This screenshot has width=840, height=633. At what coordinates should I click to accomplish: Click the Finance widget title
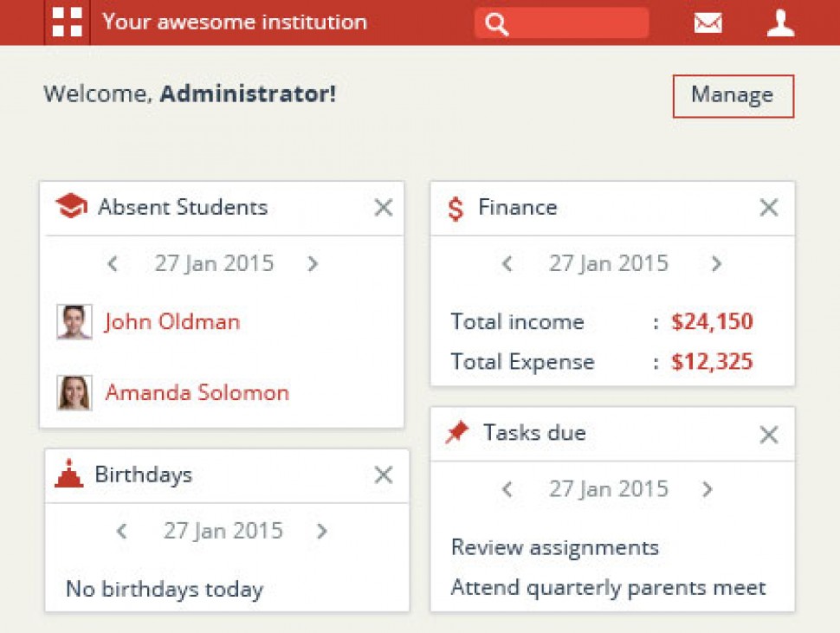pos(518,207)
